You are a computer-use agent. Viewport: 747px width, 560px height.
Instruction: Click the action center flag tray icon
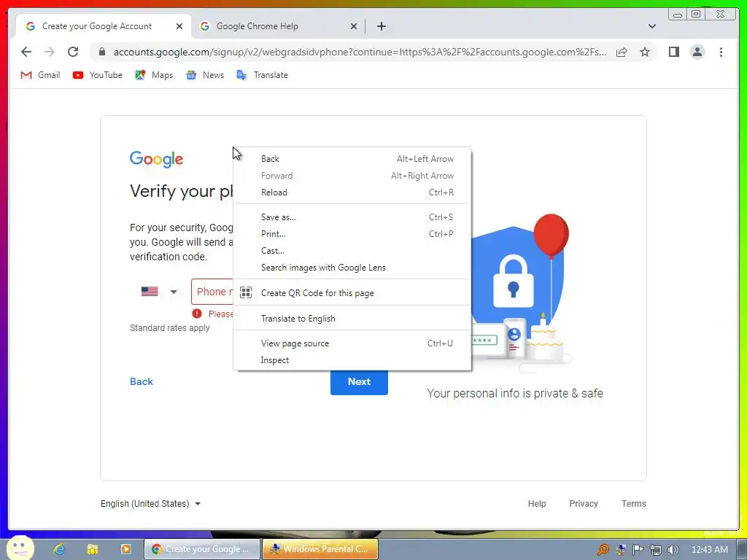[638, 550]
